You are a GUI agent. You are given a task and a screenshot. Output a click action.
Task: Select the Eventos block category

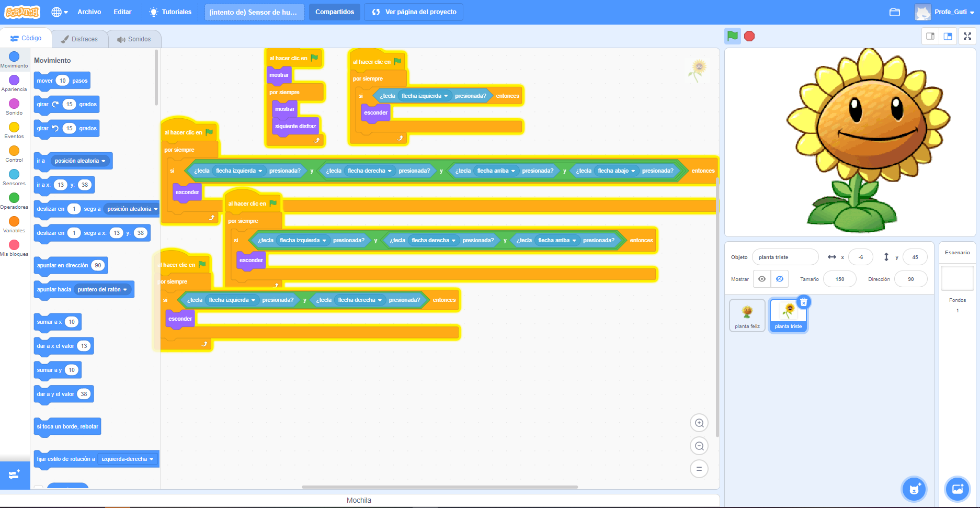(x=14, y=130)
